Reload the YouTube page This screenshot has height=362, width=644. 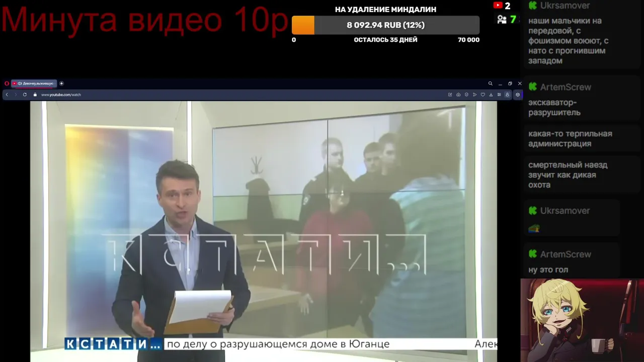25,95
